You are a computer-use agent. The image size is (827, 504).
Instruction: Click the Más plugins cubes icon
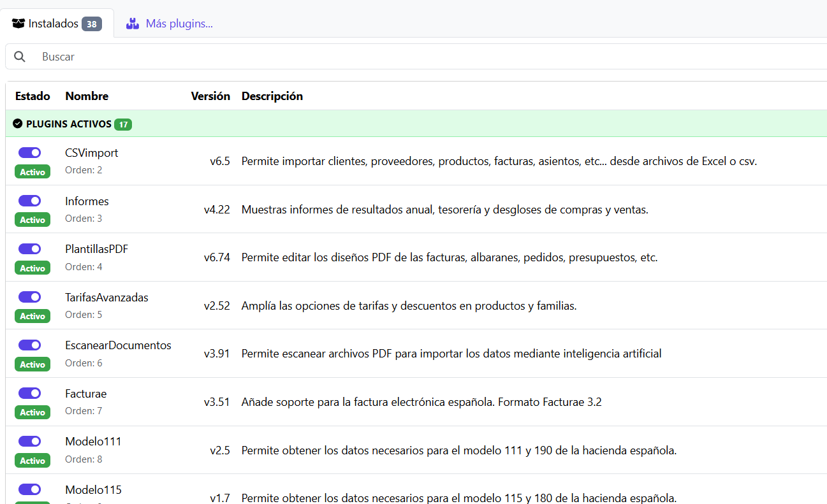point(132,24)
